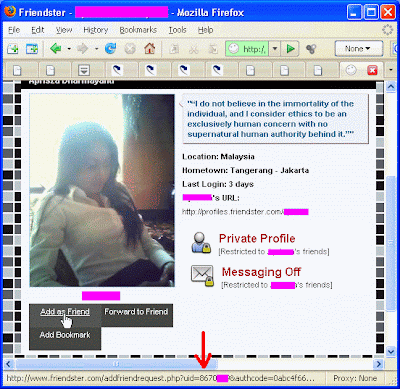Click the vertical scrollbar down arrow
400x389 pixels.
pyautogui.click(x=391, y=351)
